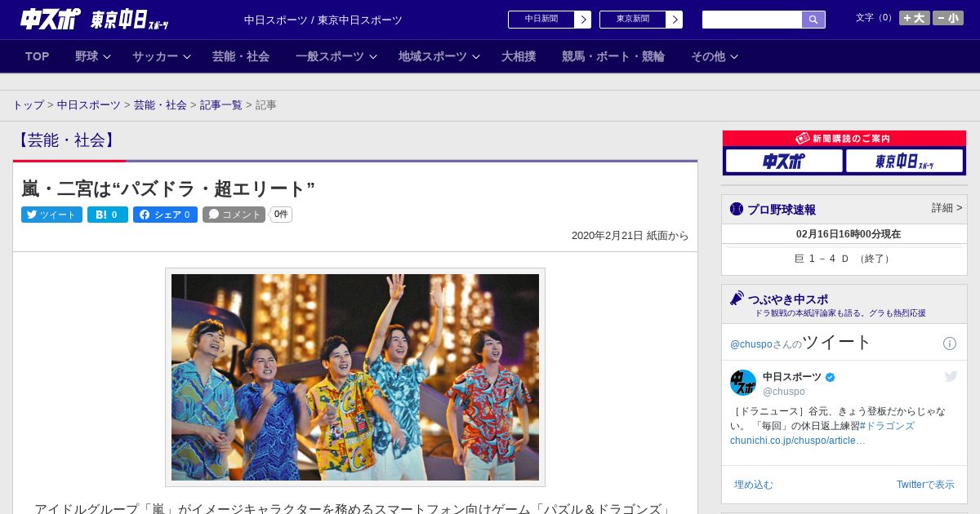
Task: Click the 中スポ subscription banner button
Action: click(784, 161)
